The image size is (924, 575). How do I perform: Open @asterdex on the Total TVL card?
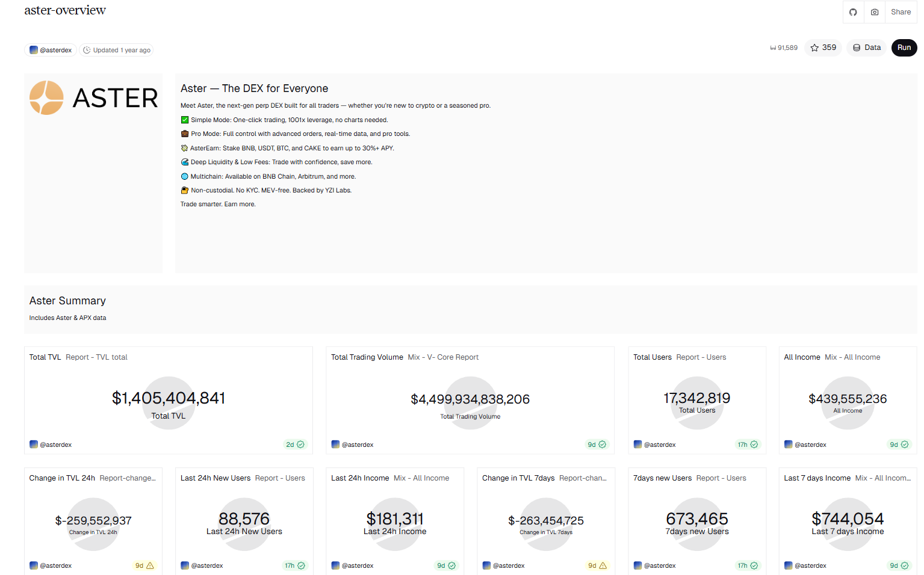point(51,444)
